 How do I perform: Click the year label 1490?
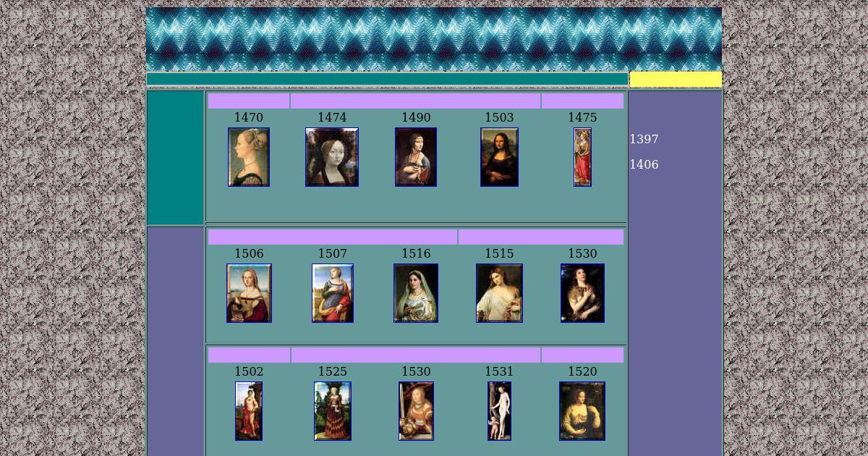click(416, 117)
